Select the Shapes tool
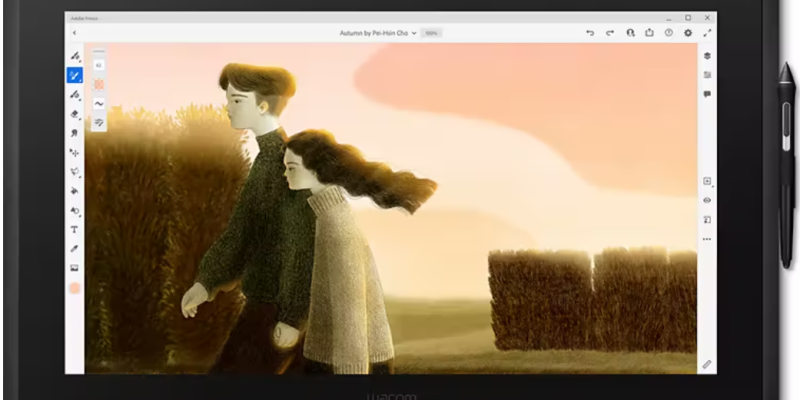Image resolution: width=800 pixels, height=400 pixels. (x=74, y=211)
